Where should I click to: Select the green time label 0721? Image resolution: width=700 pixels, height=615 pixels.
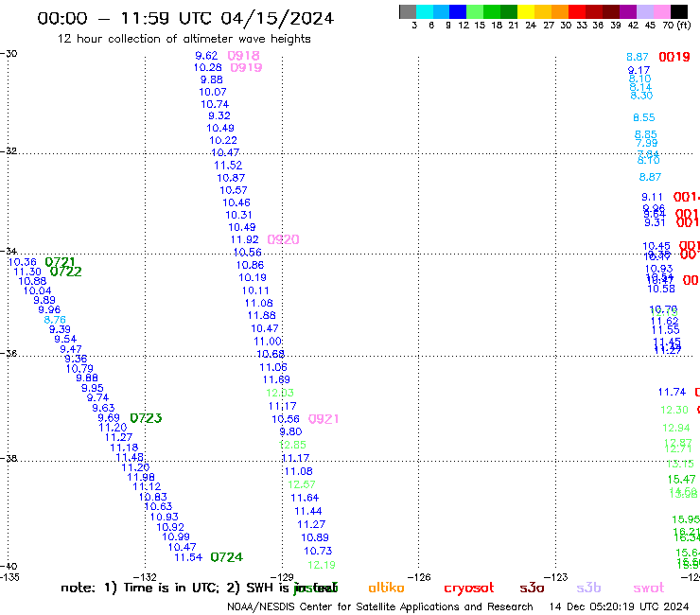(60, 262)
